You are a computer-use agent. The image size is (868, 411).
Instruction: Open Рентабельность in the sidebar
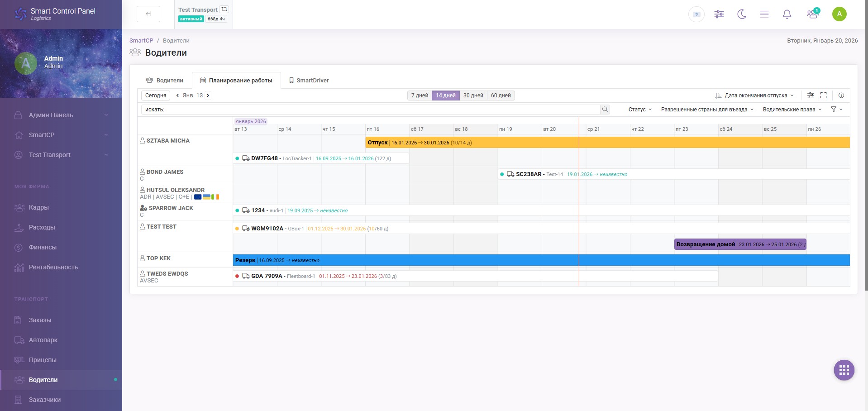61,267
